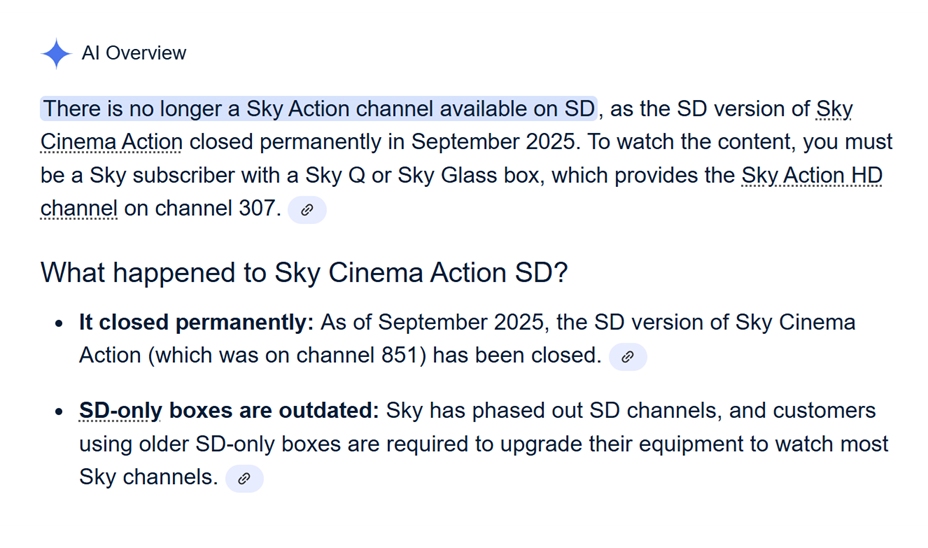Open source link icon after 'has been closed'
The width and height of the screenshot is (928, 548).
pos(628,356)
